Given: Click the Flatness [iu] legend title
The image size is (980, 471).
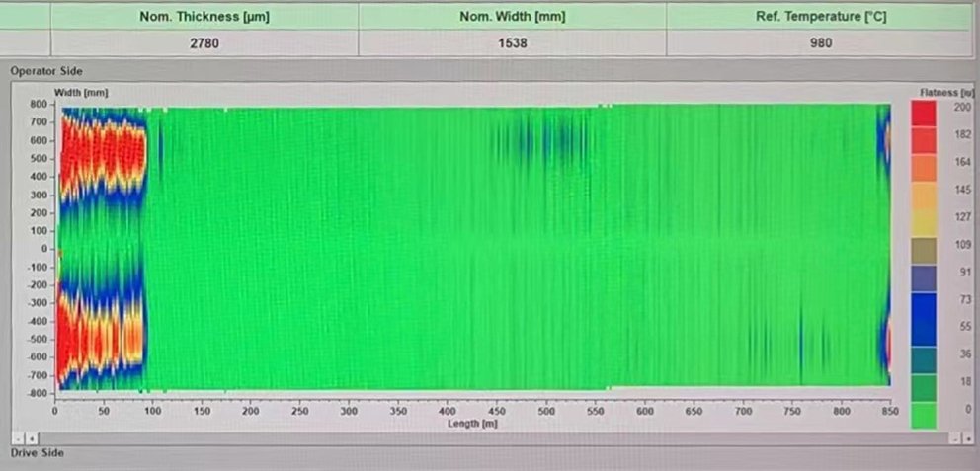Looking at the screenshot, I should tap(939, 92).
